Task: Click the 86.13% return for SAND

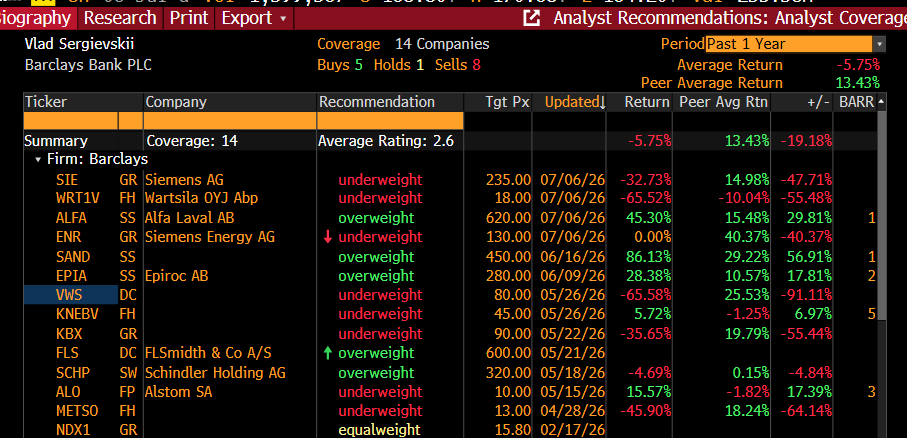Action: [648, 256]
